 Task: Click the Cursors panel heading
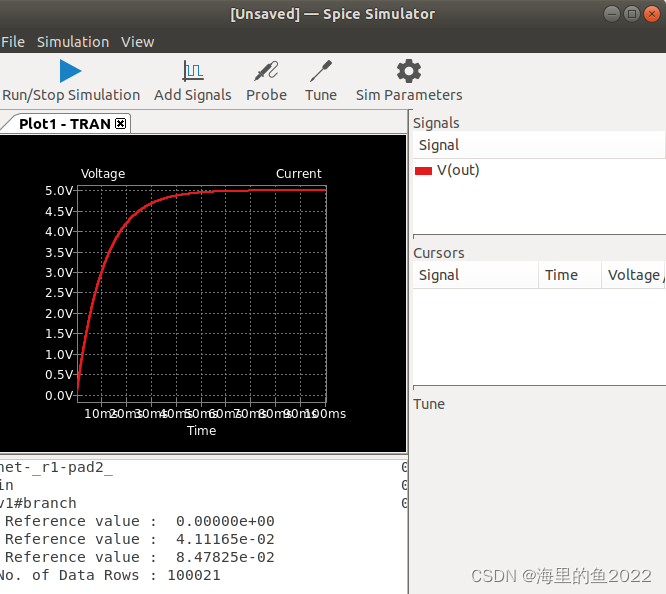[x=439, y=253]
